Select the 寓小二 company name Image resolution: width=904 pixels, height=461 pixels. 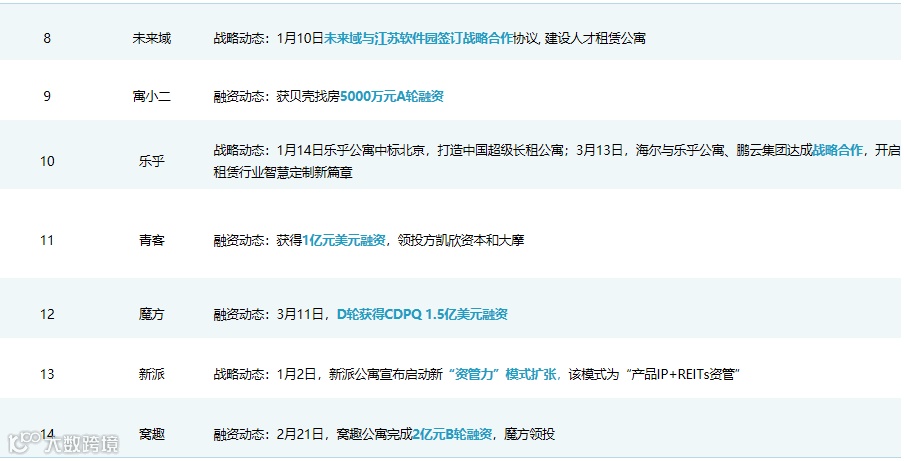tap(152, 96)
